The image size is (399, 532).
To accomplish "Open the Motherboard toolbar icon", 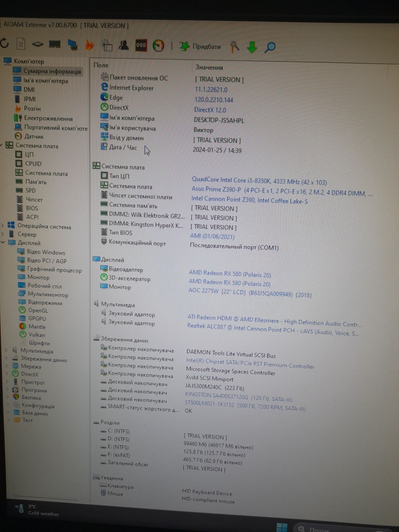I will coord(38,44).
